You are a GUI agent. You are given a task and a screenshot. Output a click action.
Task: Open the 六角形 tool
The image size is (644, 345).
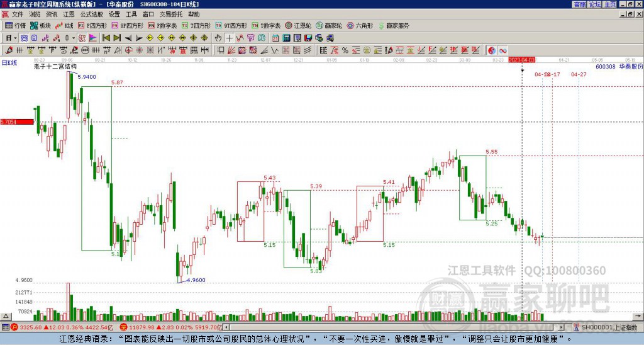tap(360, 25)
